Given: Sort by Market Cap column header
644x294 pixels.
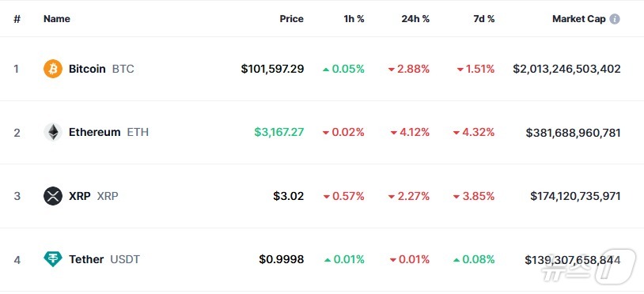Looking at the screenshot, I should click(579, 19).
